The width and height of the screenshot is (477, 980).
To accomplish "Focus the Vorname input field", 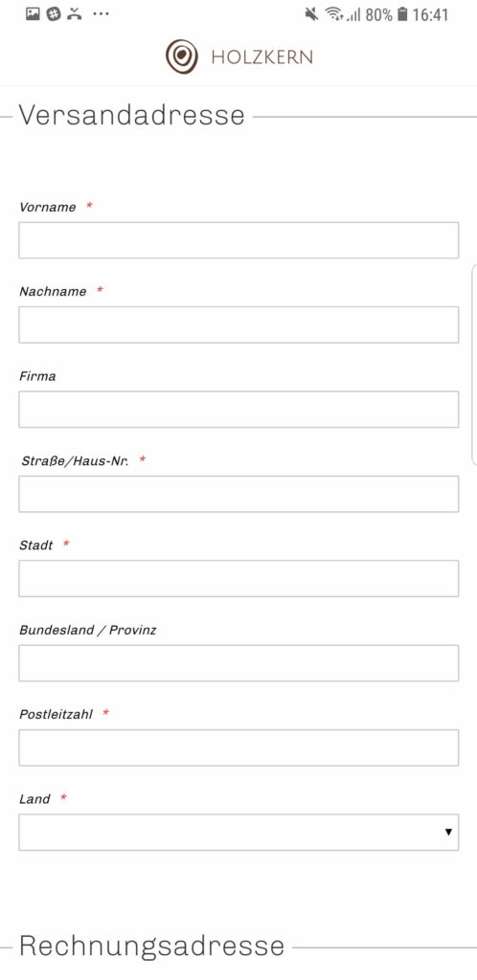I will click(238, 240).
